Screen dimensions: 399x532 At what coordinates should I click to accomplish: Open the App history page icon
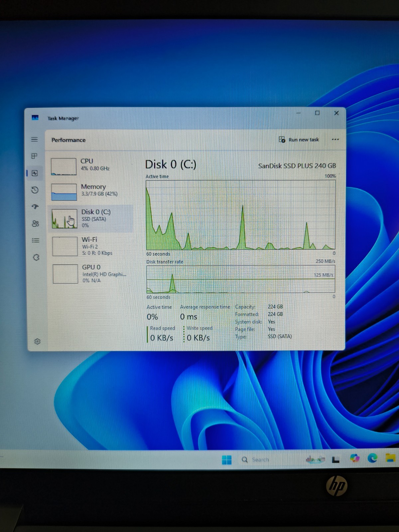pos(35,190)
